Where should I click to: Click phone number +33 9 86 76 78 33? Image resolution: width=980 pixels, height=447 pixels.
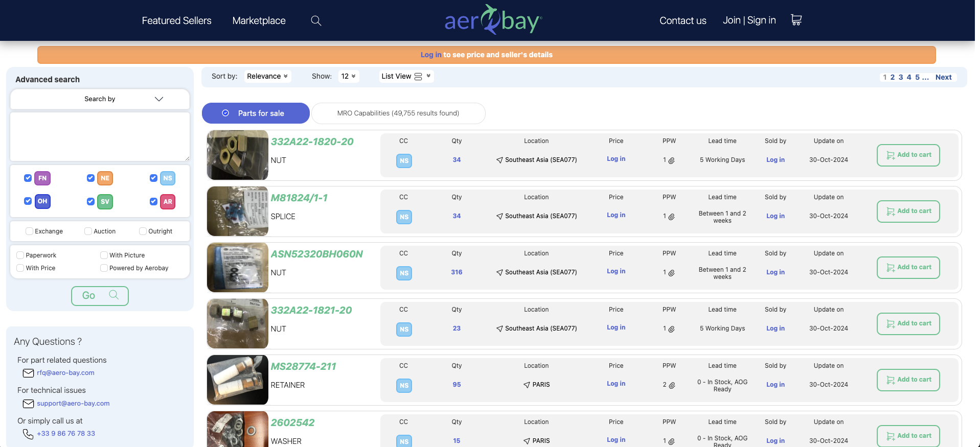[66, 434]
